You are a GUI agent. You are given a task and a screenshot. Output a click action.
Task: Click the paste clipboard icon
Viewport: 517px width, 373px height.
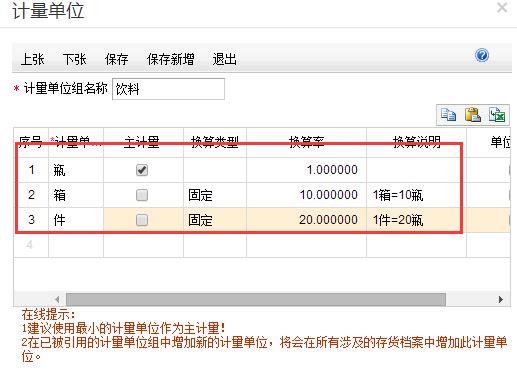[x=473, y=115]
